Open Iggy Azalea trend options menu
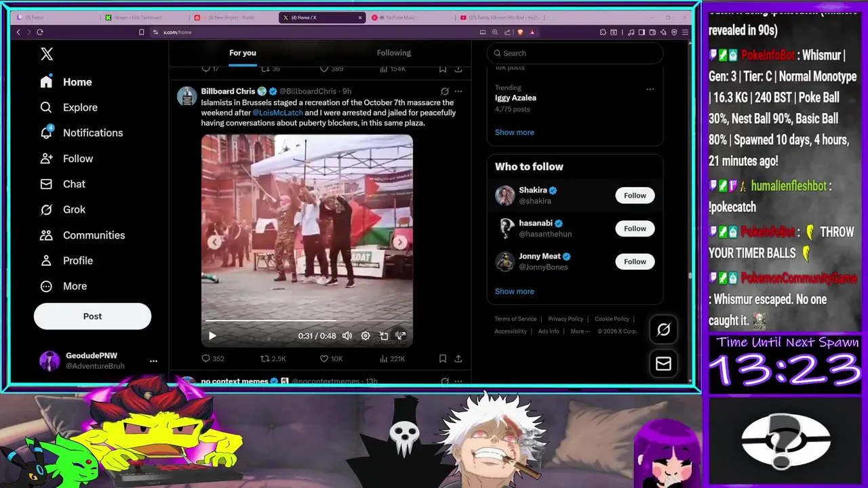868x488 pixels. click(650, 89)
